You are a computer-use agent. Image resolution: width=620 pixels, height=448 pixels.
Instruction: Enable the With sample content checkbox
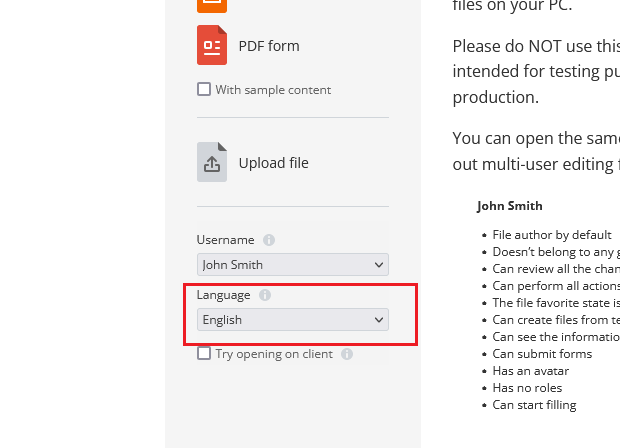click(x=204, y=89)
